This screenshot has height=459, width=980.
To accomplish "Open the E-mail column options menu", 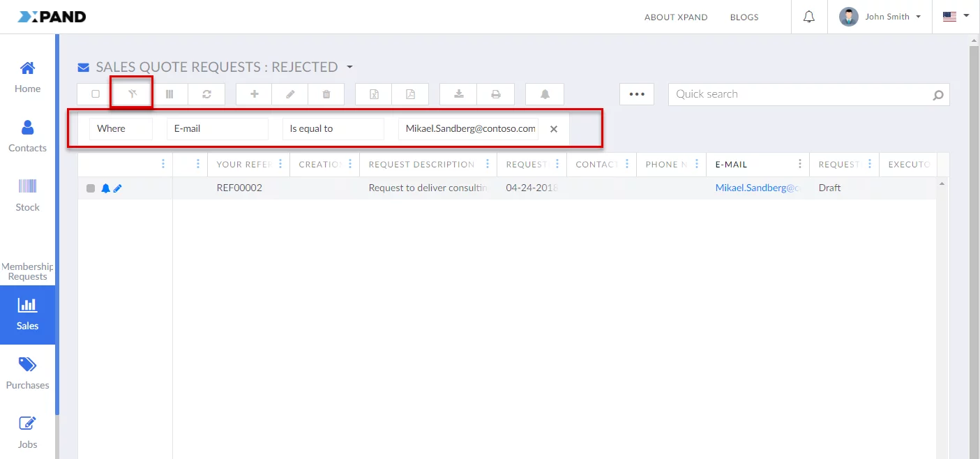I will 799,165.
